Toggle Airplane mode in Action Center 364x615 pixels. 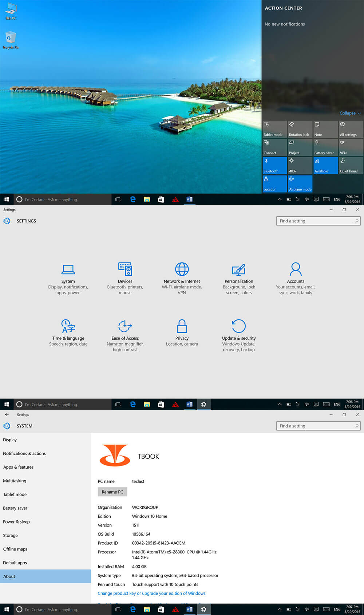pyautogui.click(x=300, y=184)
